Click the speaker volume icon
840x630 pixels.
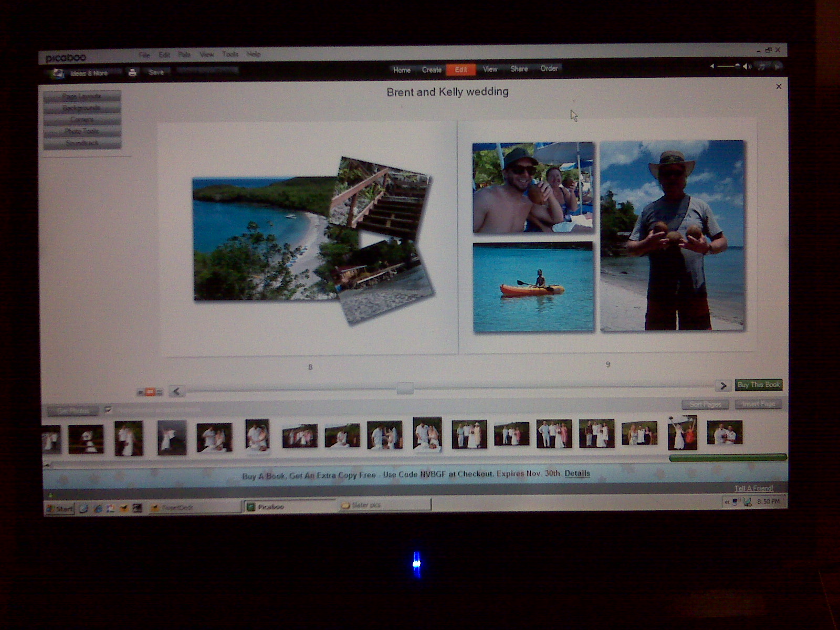[x=747, y=66]
